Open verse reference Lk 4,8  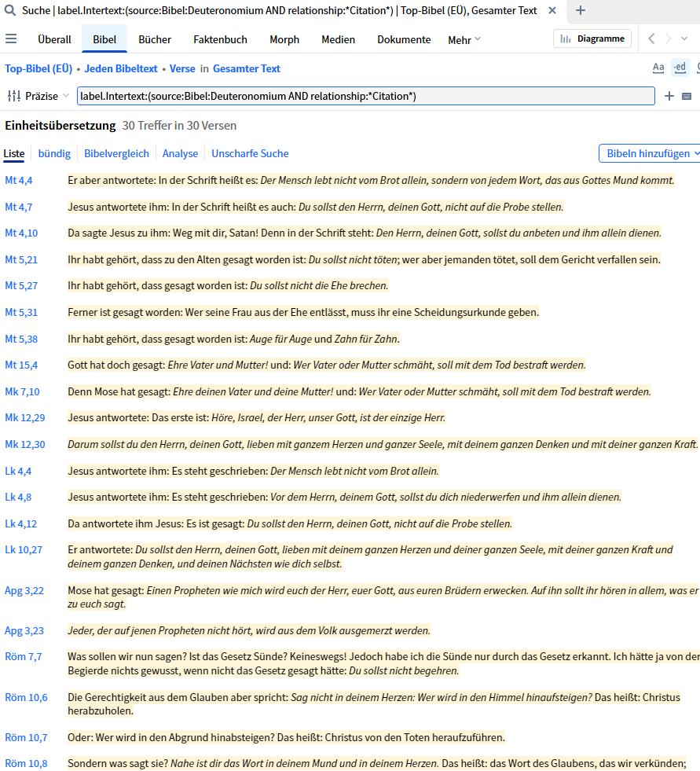18,497
